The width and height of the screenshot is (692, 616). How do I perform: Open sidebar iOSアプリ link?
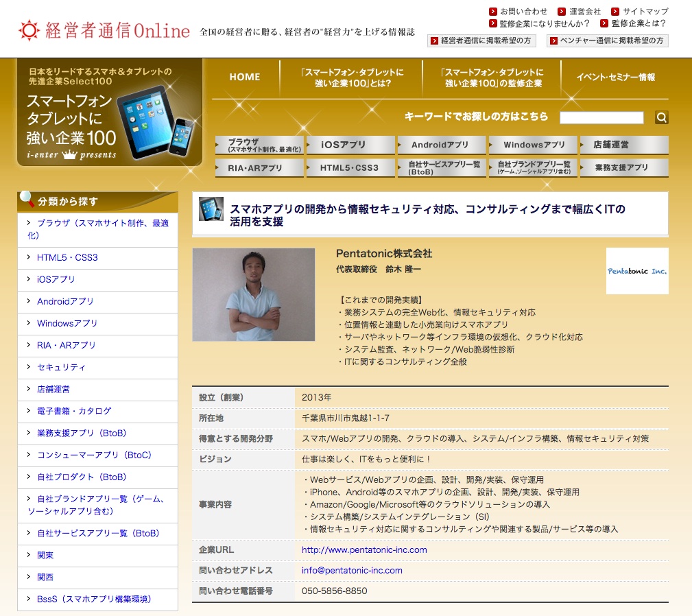pos(56,279)
